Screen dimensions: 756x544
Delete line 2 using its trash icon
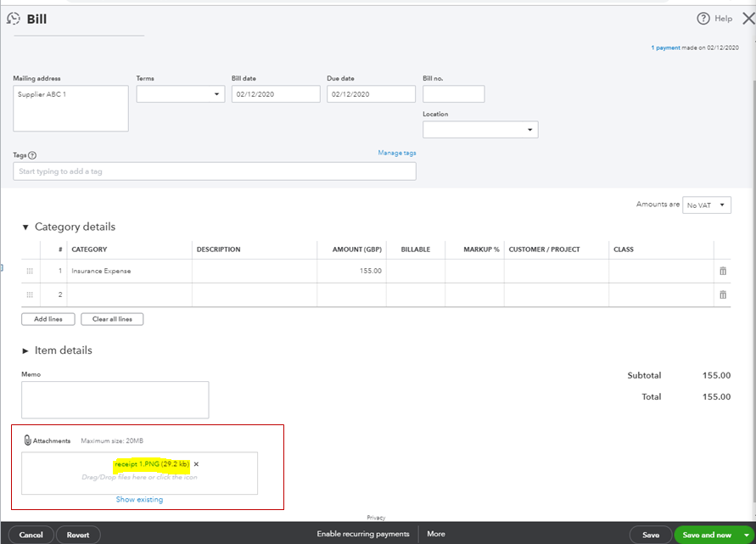(722, 294)
